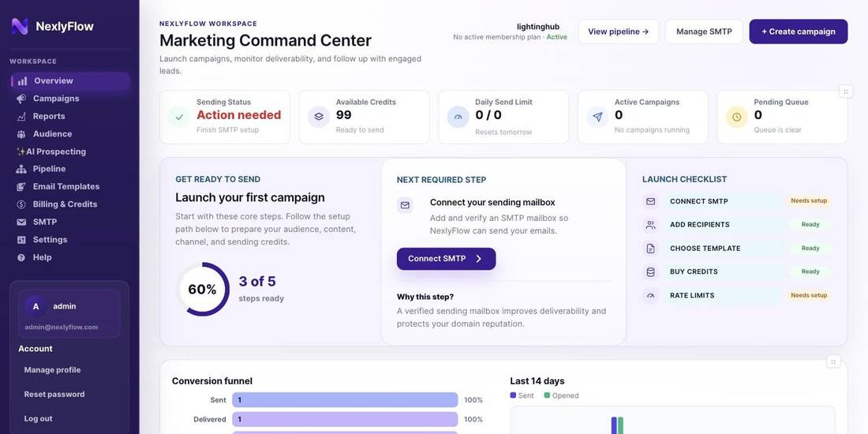This screenshot has height=434, width=868.
Task: Click the arrow inside Connect SMTP button
Action: pos(479,259)
